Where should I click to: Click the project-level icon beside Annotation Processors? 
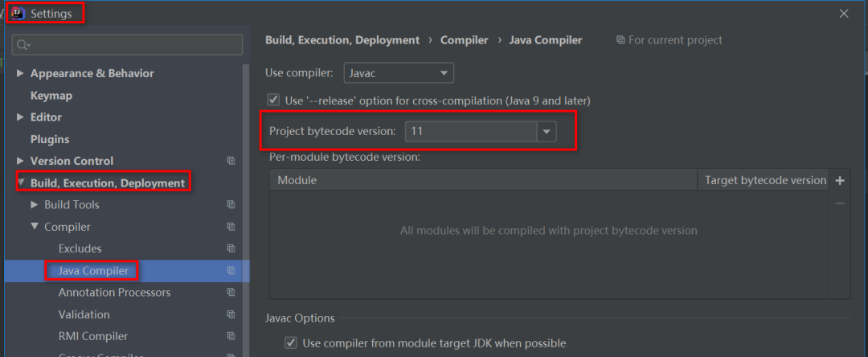[x=231, y=293]
